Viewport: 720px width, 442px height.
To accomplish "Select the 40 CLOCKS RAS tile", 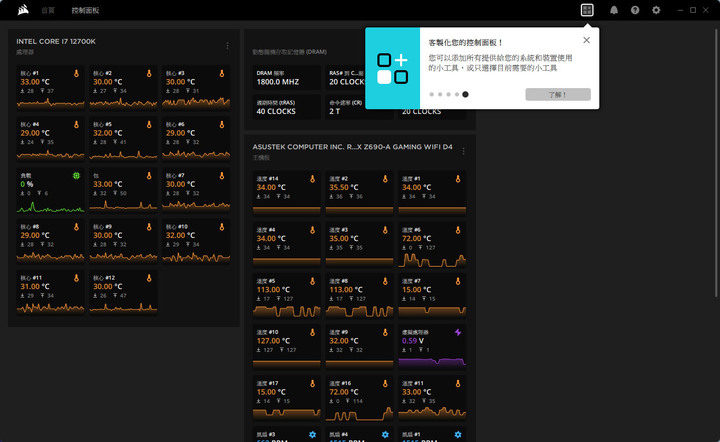I will point(287,107).
